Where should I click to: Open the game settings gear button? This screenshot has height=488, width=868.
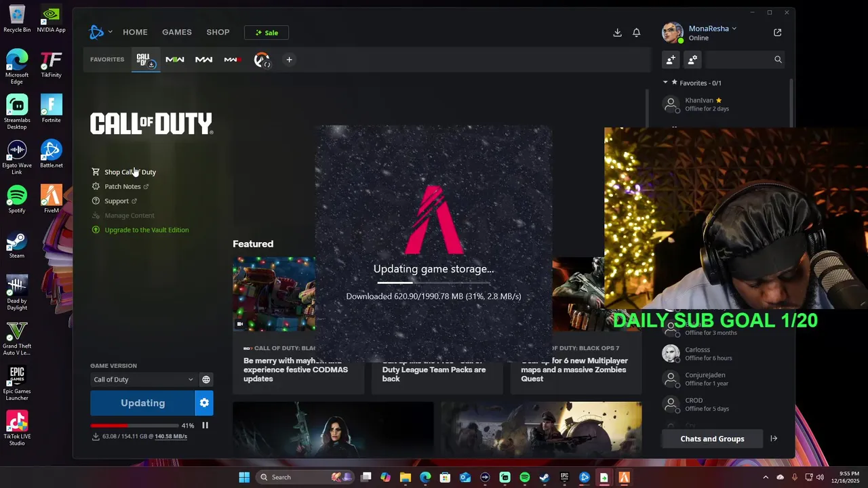pos(204,403)
